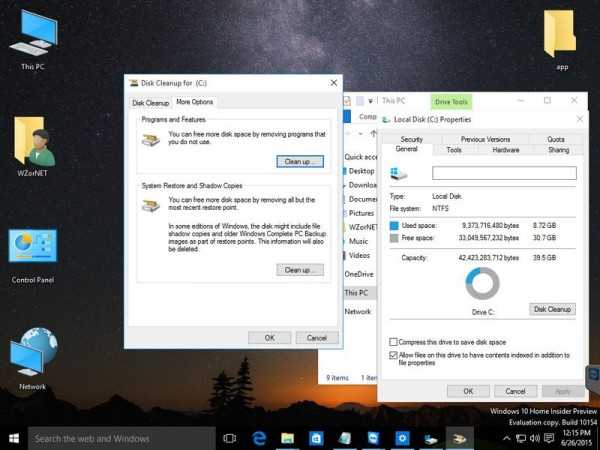Open the Security tab in Properties
The image size is (600, 450).
point(411,139)
